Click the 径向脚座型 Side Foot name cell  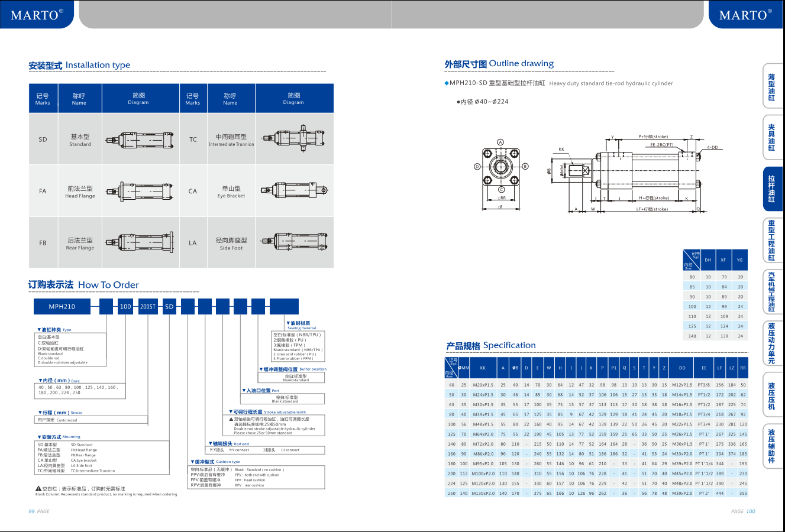231,244
